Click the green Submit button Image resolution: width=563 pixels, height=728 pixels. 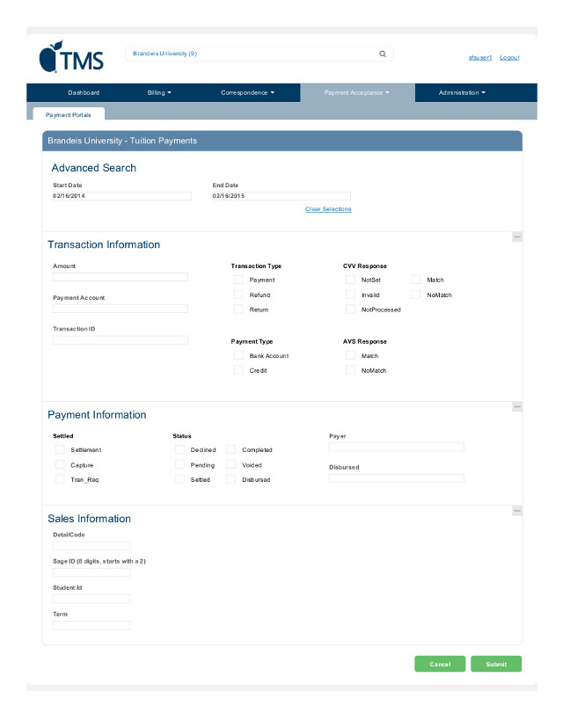496,664
